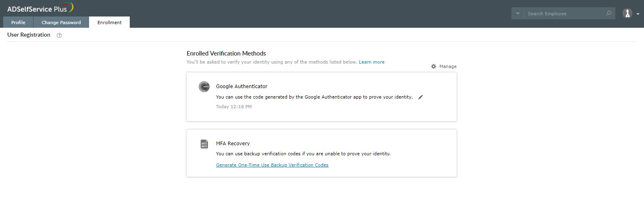
Task: Click the MFA Recovery codes icon
Action: tap(204, 144)
